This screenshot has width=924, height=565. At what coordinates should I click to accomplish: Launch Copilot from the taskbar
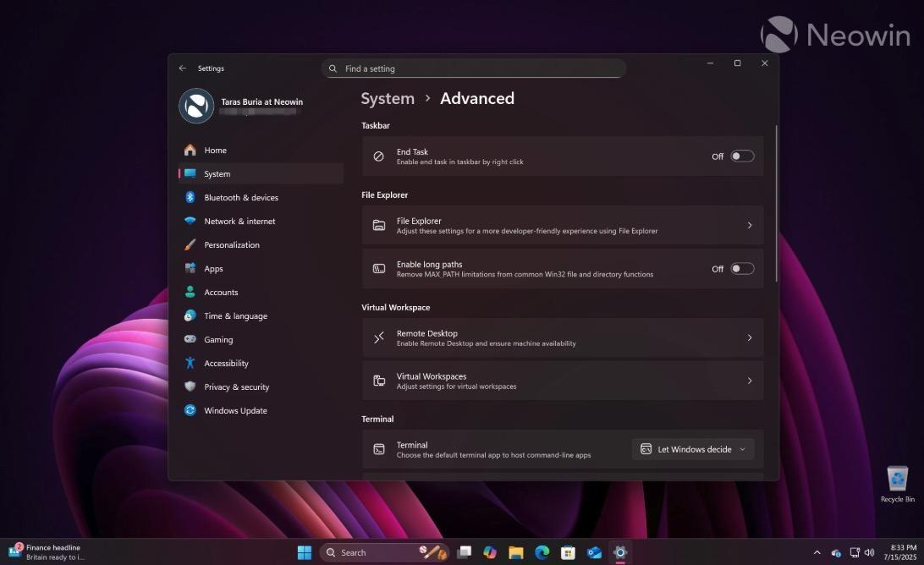pyautogui.click(x=490, y=552)
